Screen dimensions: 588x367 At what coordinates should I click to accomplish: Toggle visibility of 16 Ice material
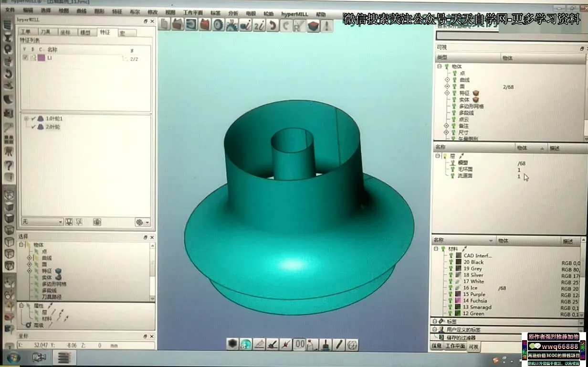click(x=451, y=288)
